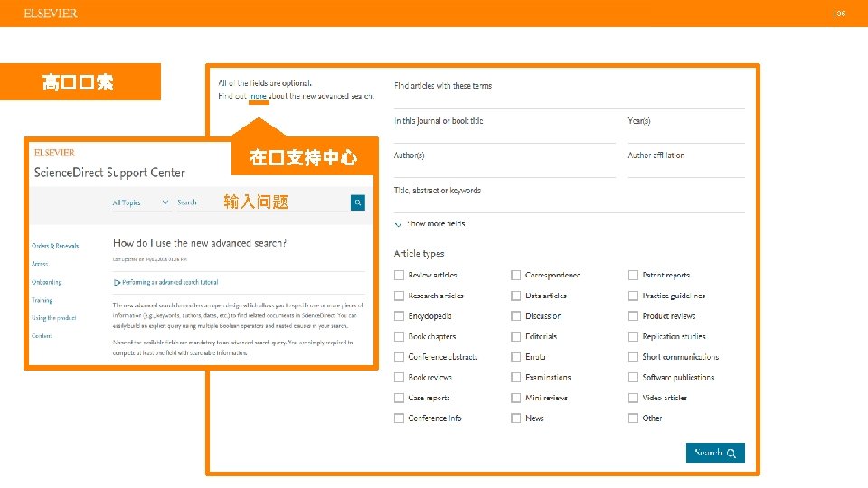Enable the Errata checkbox

click(516, 357)
